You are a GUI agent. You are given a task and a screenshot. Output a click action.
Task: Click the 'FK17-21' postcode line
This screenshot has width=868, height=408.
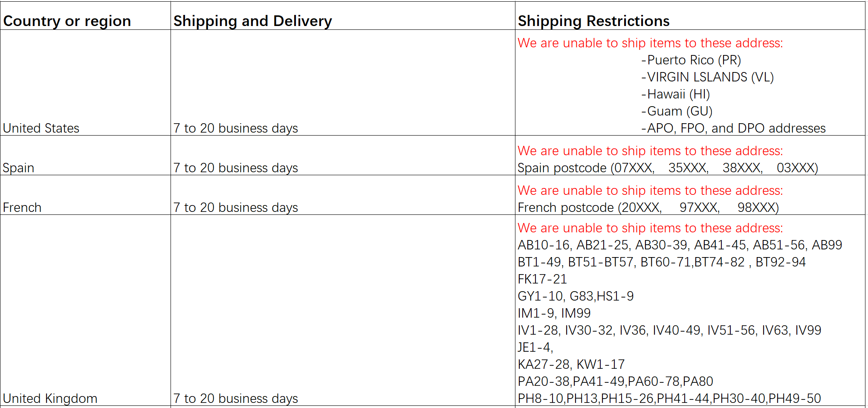(542, 279)
